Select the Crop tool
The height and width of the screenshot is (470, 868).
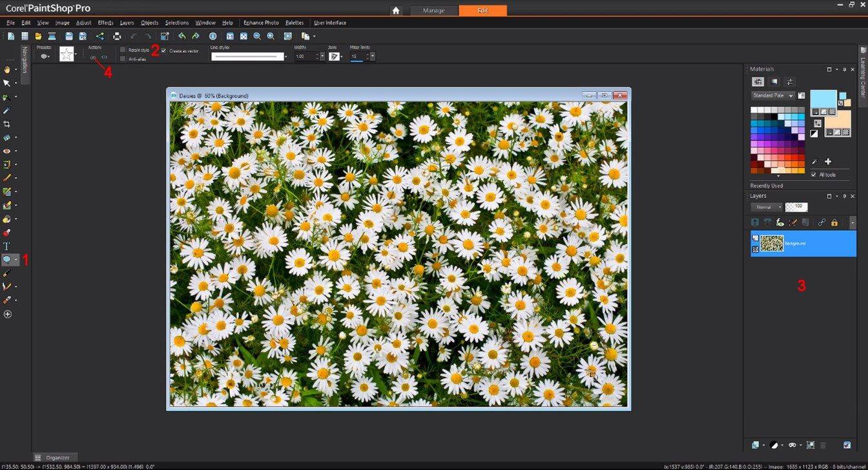(x=7, y=123)
